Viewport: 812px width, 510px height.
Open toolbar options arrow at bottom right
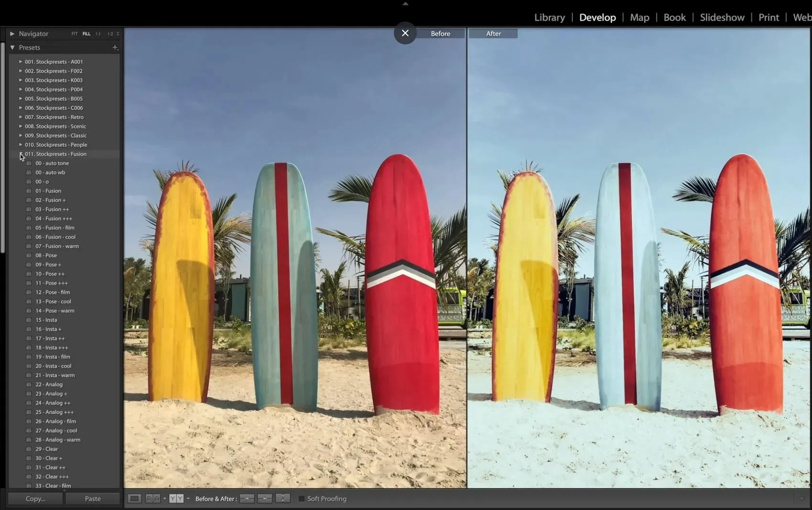pyautogui.click(x=802, y=499)
